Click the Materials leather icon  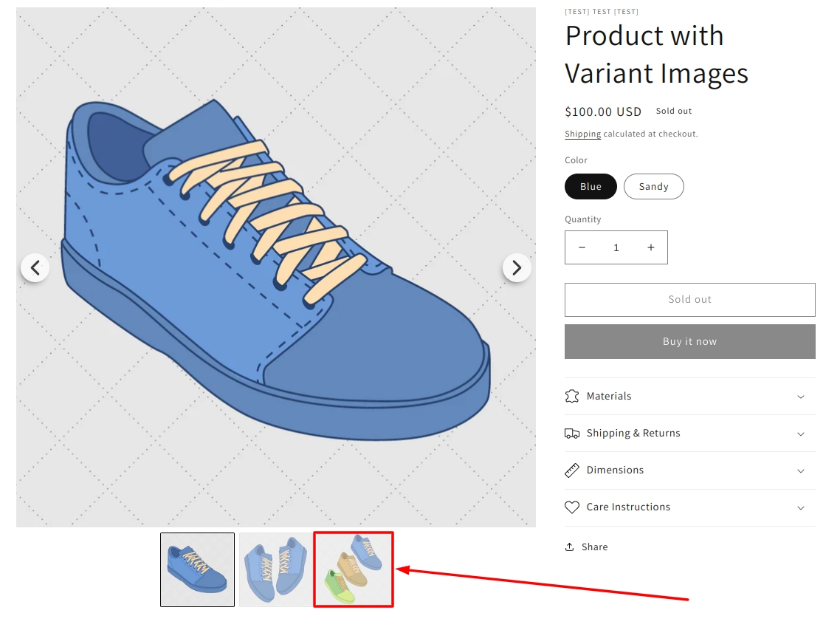pyautogui.click(x=572, y=397)
